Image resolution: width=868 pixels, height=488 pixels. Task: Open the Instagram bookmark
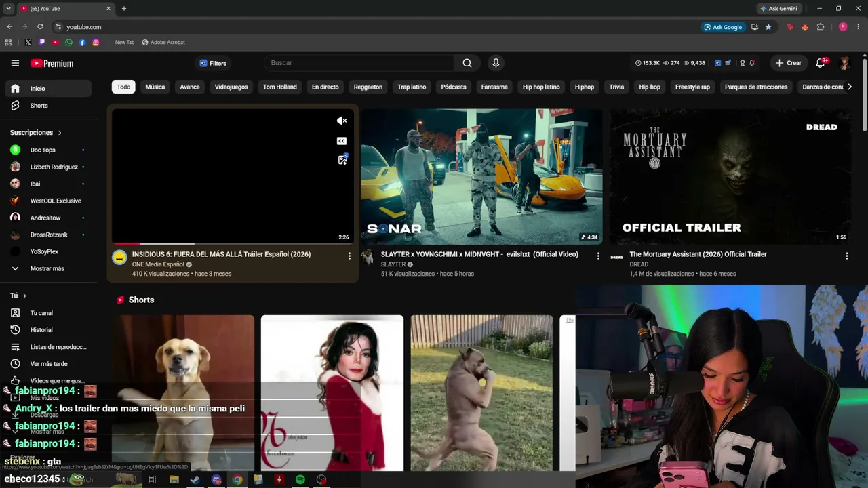(96, 42)
